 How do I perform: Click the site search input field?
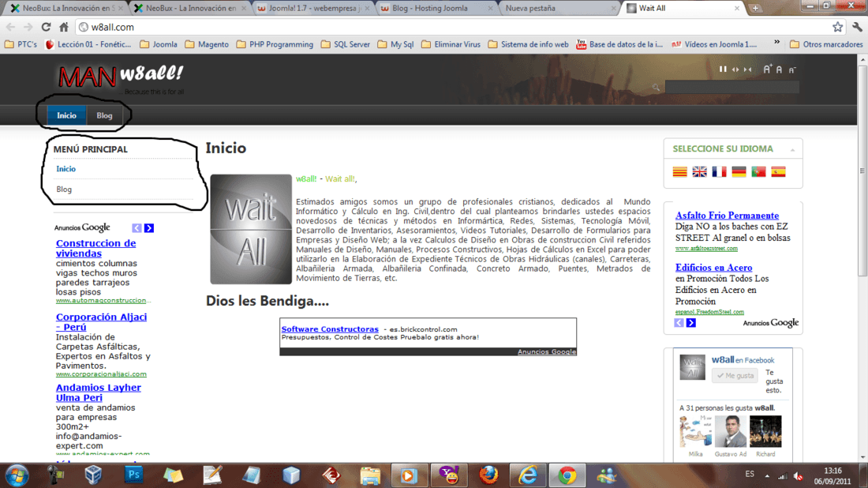click(731, 86)
